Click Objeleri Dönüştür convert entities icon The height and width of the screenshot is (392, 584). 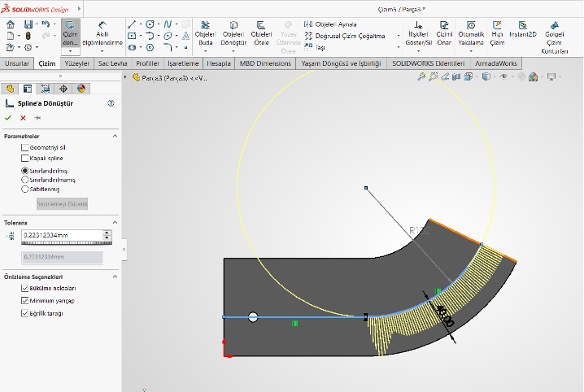pyautogui.click(x=233, y=33)
